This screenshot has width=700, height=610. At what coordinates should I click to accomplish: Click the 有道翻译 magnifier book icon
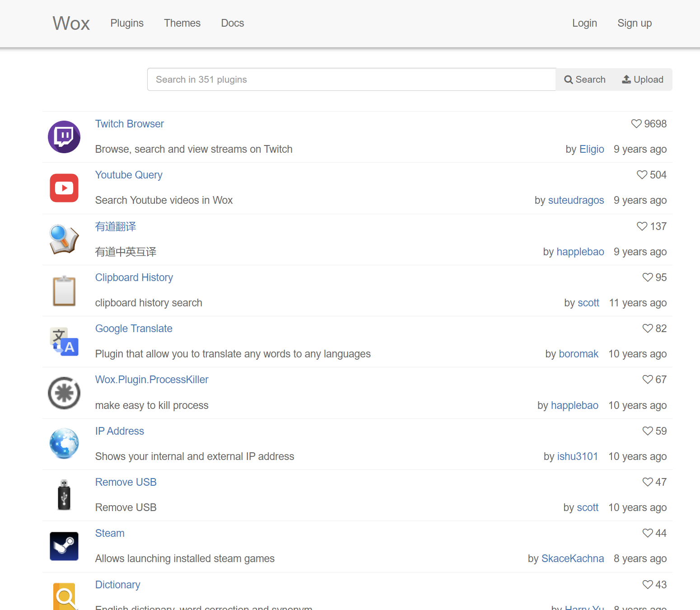click(x=64, y=239)
